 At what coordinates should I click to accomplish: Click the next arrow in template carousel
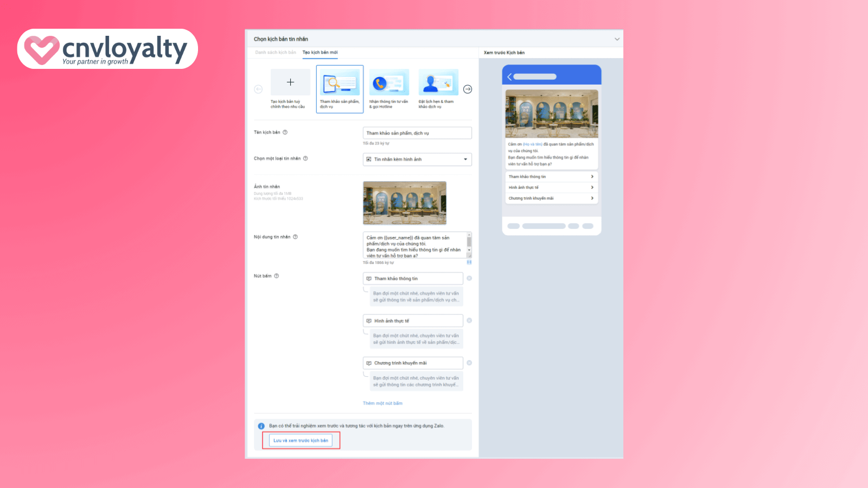[468, 89]
